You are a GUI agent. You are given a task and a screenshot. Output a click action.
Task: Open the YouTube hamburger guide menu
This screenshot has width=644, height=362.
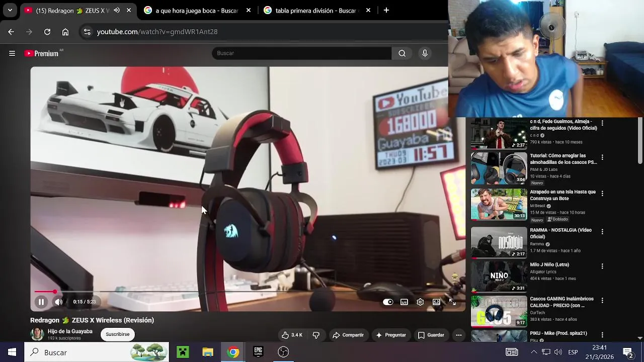tap(12, 53)
